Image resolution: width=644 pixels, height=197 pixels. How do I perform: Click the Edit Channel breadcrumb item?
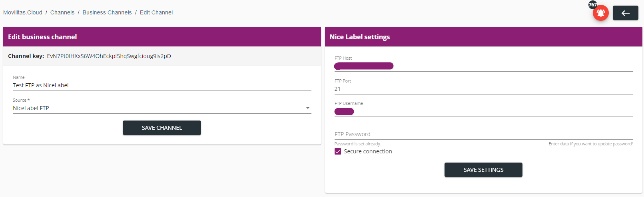(156, 12)
